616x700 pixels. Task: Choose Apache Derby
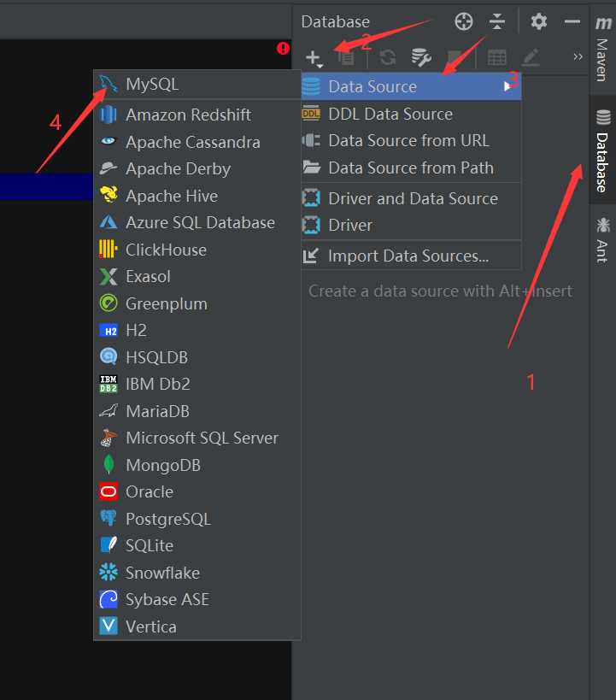click(197, 168)
